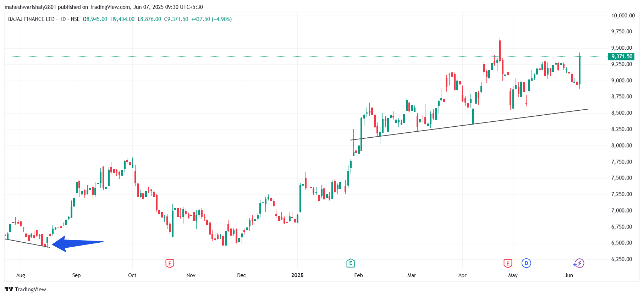Click the 7,500.00 price axis label
Screen dimensions: 644x297
pos(622,178)
